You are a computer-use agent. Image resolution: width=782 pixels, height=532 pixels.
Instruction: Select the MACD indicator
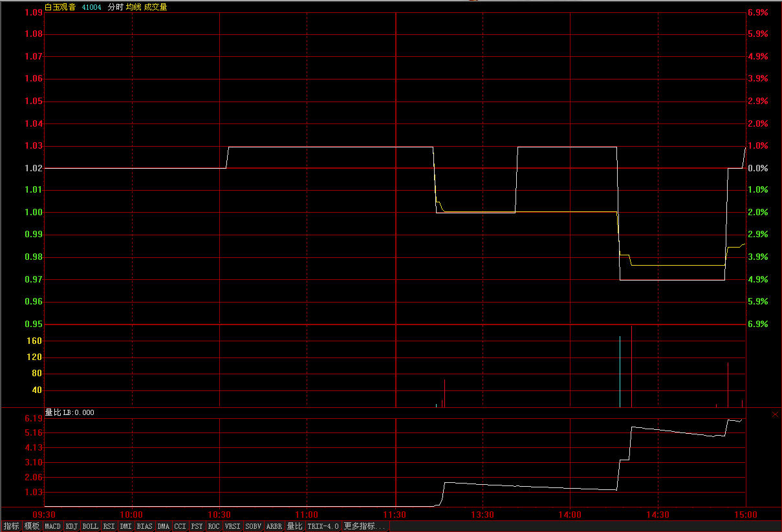52,526
